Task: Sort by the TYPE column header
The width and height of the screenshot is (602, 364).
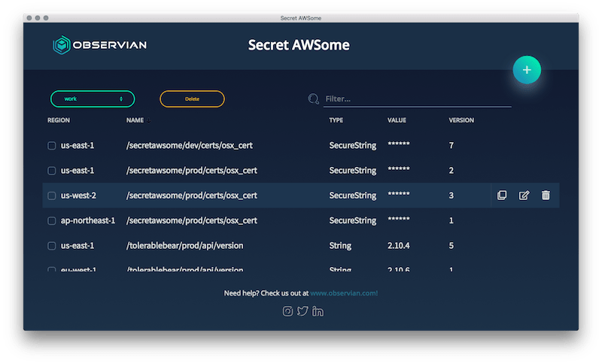Action: click(x=336, y=120)
